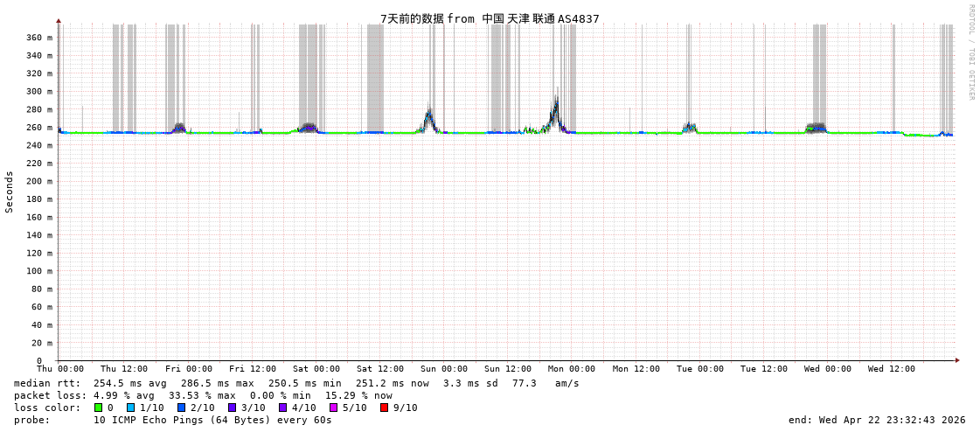Click the median rtt statistics line
This screenshot has height=432, width=980.
point(296,383)
